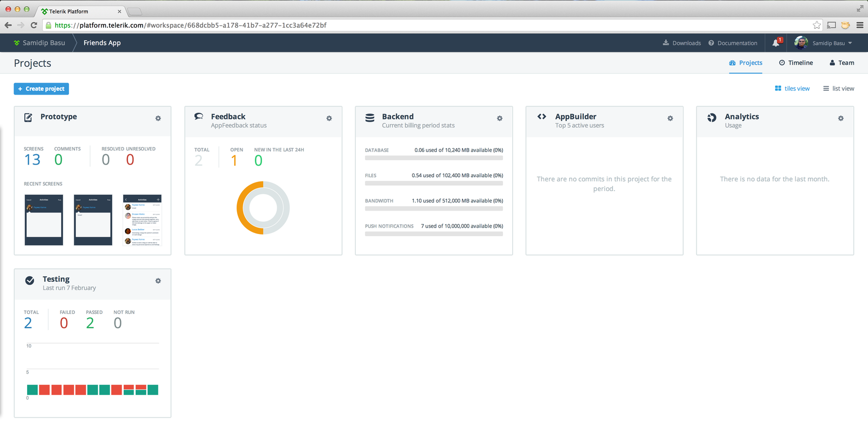The width and height of the screenshot is (868, 429).
Task: Switch to list view
Action: click(839, 89)
